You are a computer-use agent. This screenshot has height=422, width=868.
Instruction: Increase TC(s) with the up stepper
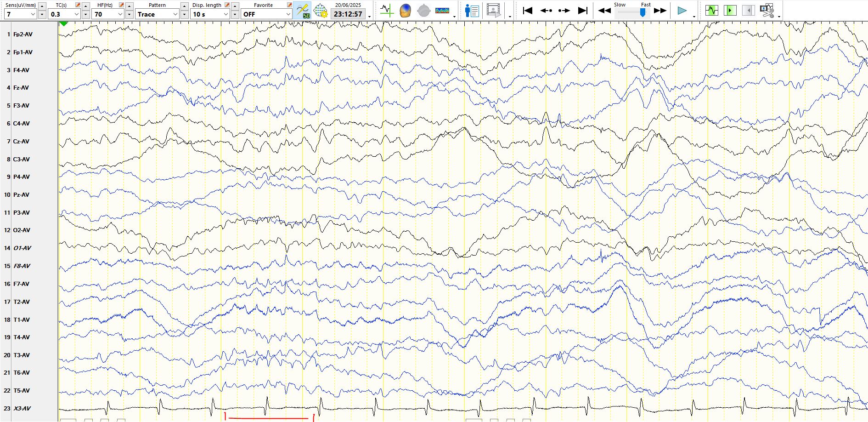[86, 6]
